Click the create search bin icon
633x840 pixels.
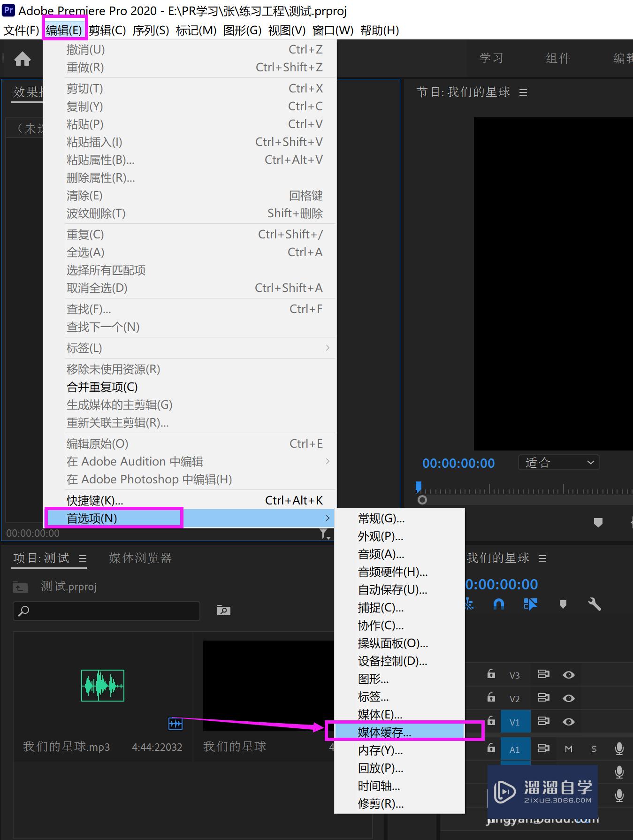point(224,610)
